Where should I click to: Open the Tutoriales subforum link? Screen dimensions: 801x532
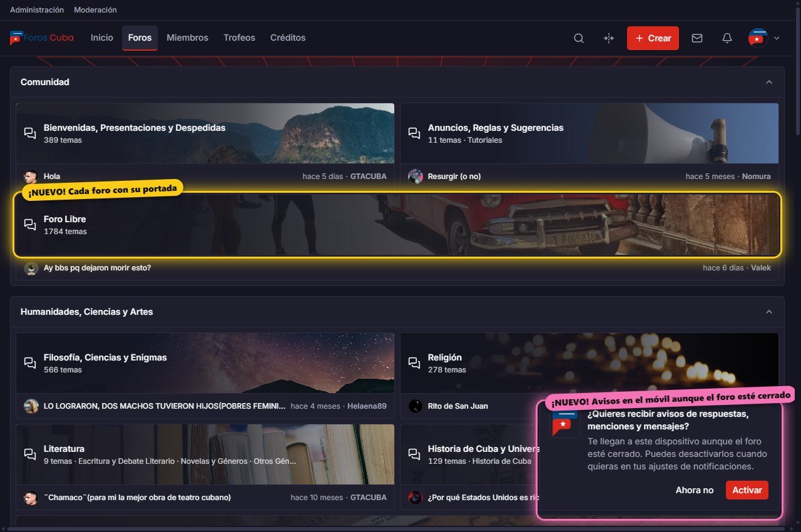(x=485, y=140)
